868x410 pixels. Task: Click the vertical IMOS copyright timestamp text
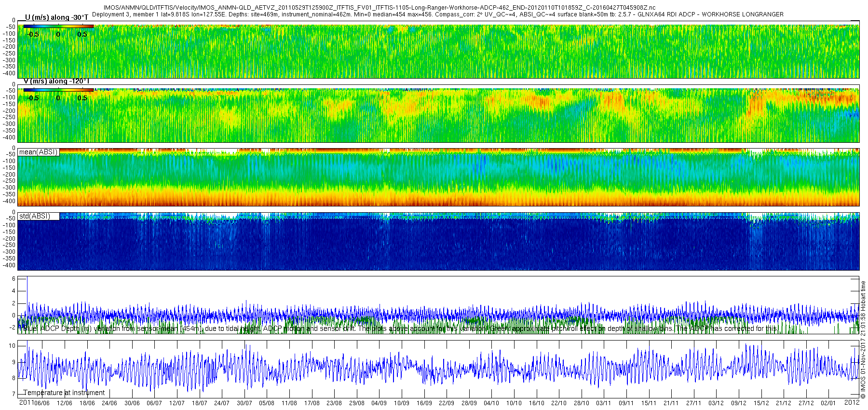(863, 340)
